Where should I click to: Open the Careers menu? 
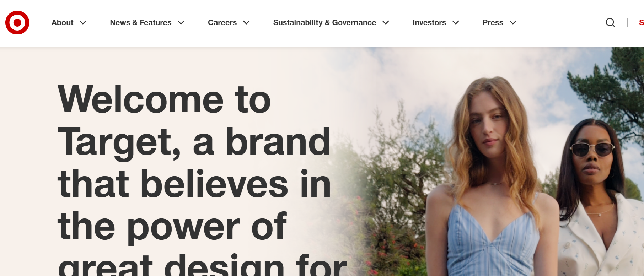222,22
